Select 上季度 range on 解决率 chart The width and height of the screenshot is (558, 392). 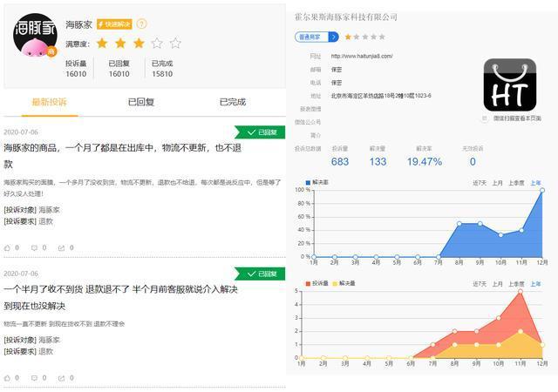[516, 183]
